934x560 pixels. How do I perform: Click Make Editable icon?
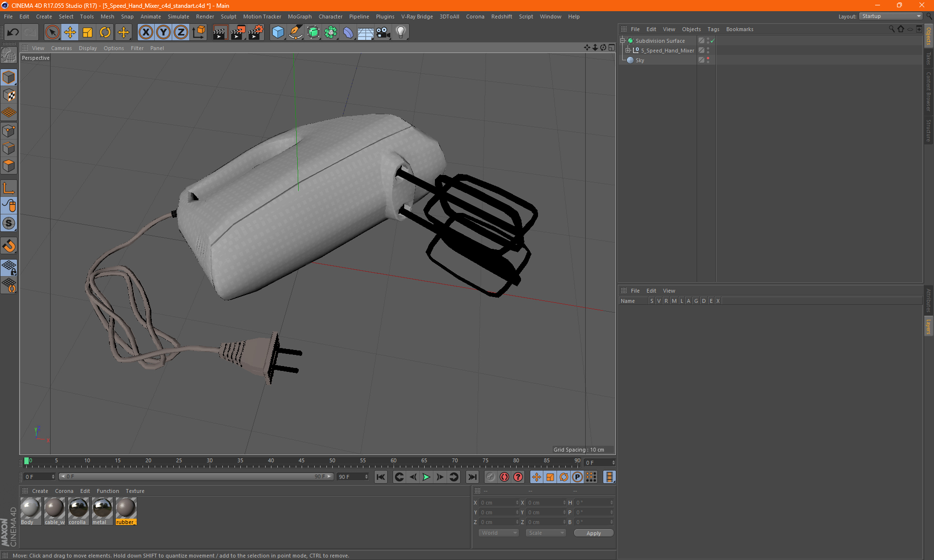coord(9,56)
